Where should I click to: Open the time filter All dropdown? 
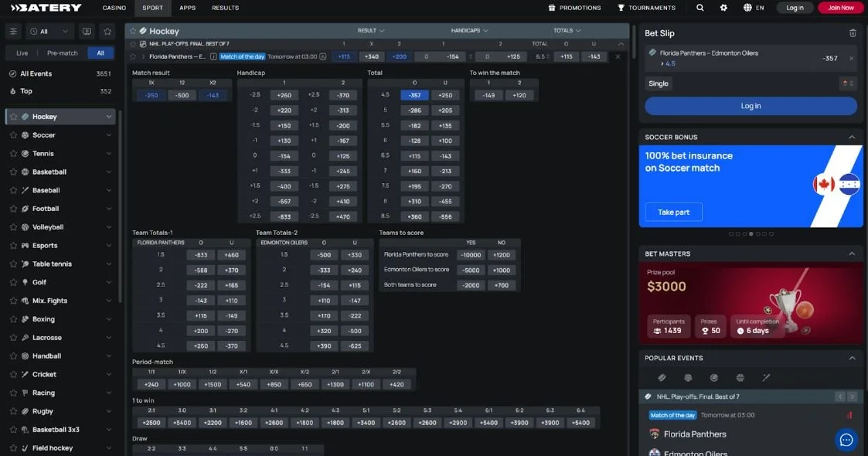click(x=49, y=32)
